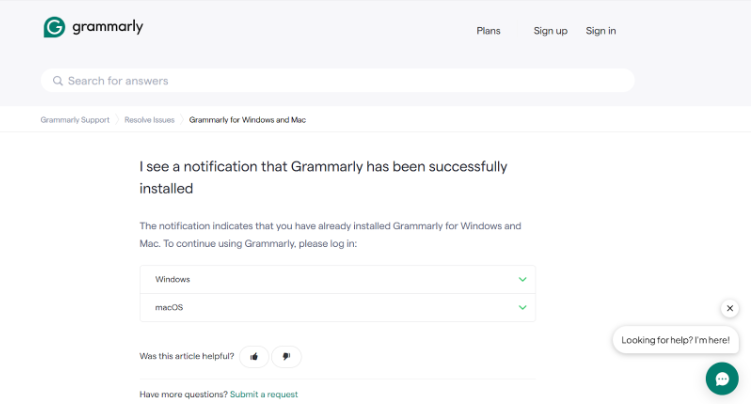Click the search magnifier icon
The width and height of the screenshot is (752, 420).
tap(58, 81)
